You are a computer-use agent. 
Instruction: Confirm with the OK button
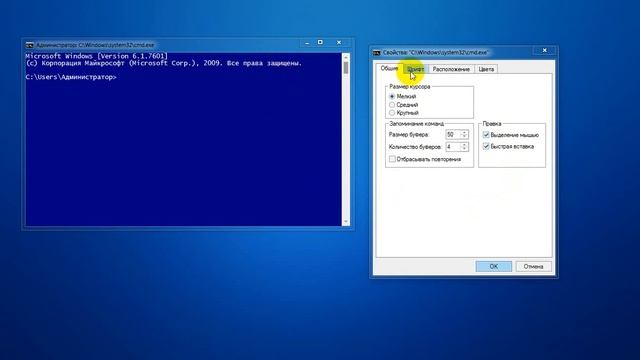(x=493, y=266)
